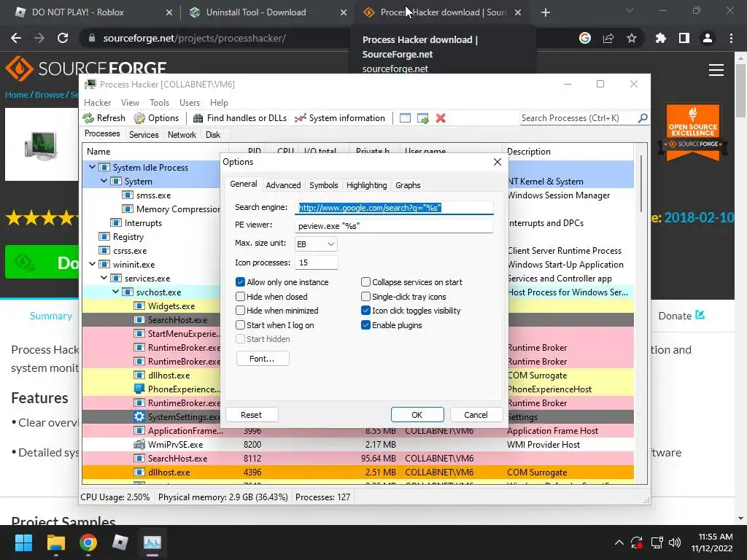Open Chrome three-dot menu
The width and height of the screenshot is (747, 560).
[731, 38]
